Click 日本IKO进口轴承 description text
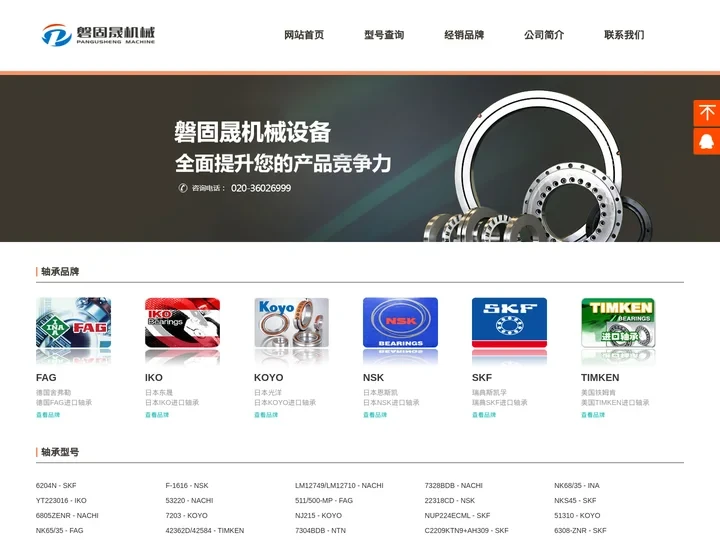This screenshot has width=720, height=540. click(x=172, y=402)
